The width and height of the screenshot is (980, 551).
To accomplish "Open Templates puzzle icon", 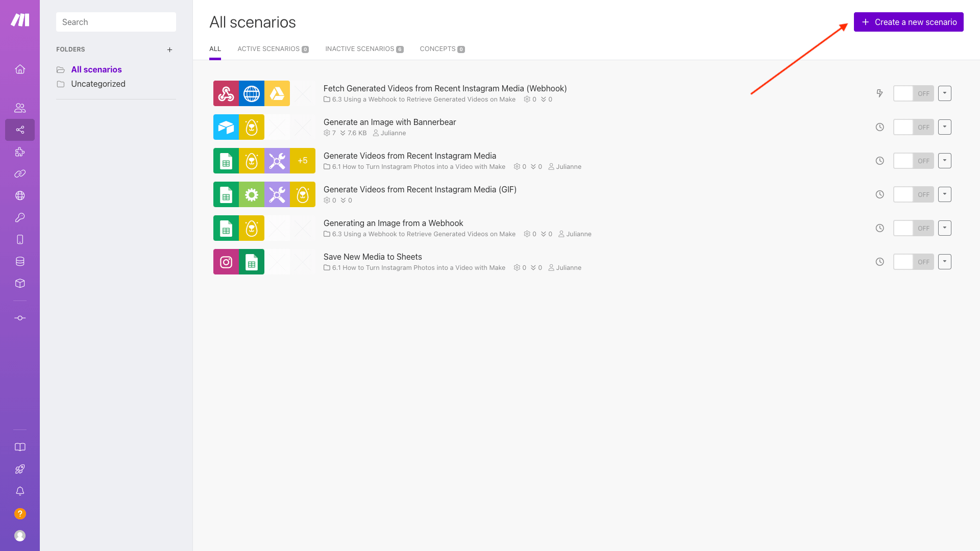I will point(20,152).
